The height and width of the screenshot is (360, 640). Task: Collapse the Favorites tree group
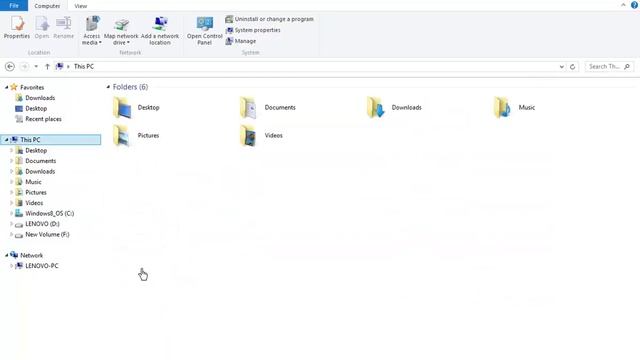click(x=7, y=87)
